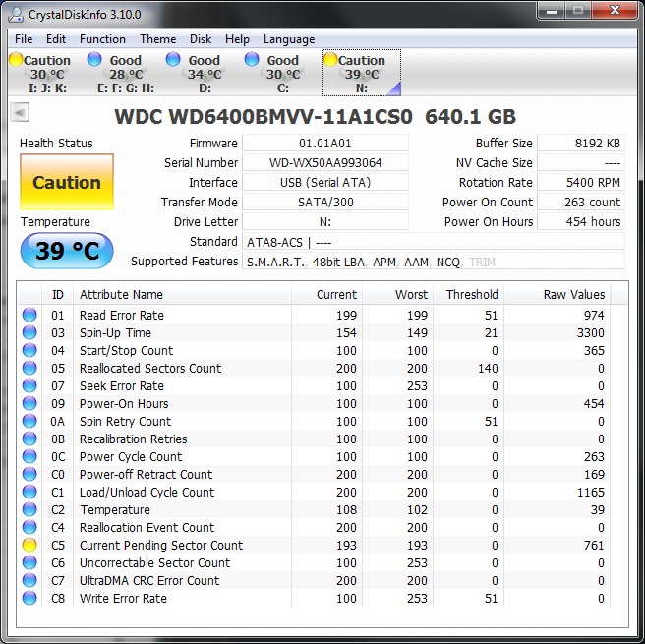Close the CrystalDiskInfo window
Screen dimensions: 645x644
(x=615, y=11)
